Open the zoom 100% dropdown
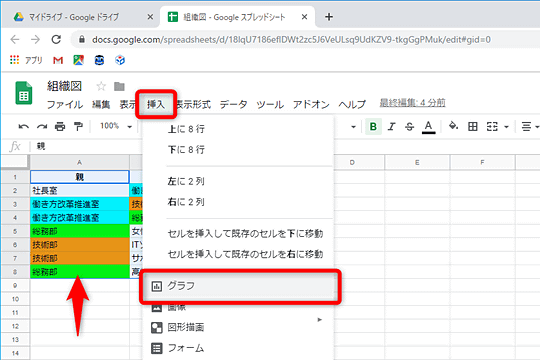 (116, 126)
